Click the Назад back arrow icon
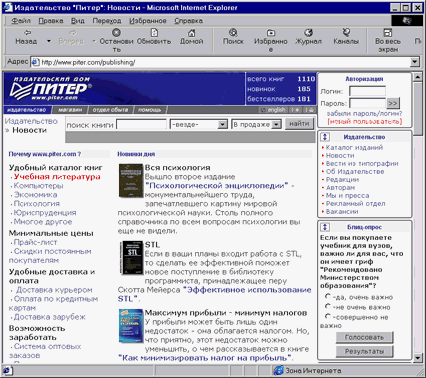The width and height of the screenshot is (426, 378). click(x=27, y=33)
